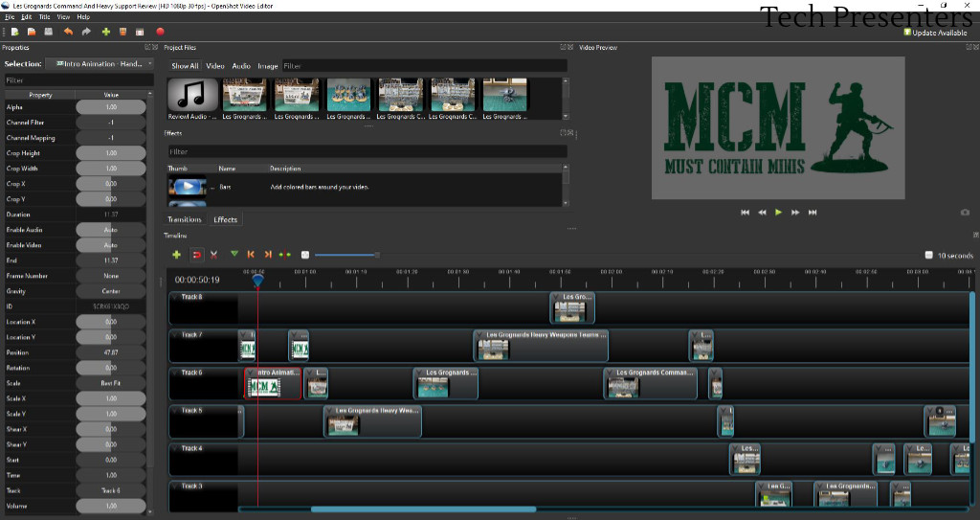Viewport: 980px width, 520px height.
Task: Click the Gravity property value Center
Action: (x=111, y=291)
